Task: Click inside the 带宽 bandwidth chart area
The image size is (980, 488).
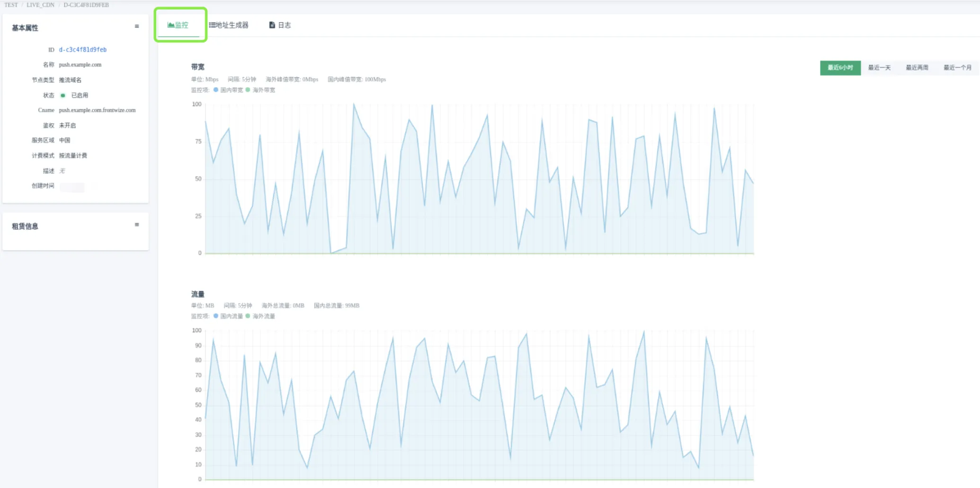Action: (479, 179)
